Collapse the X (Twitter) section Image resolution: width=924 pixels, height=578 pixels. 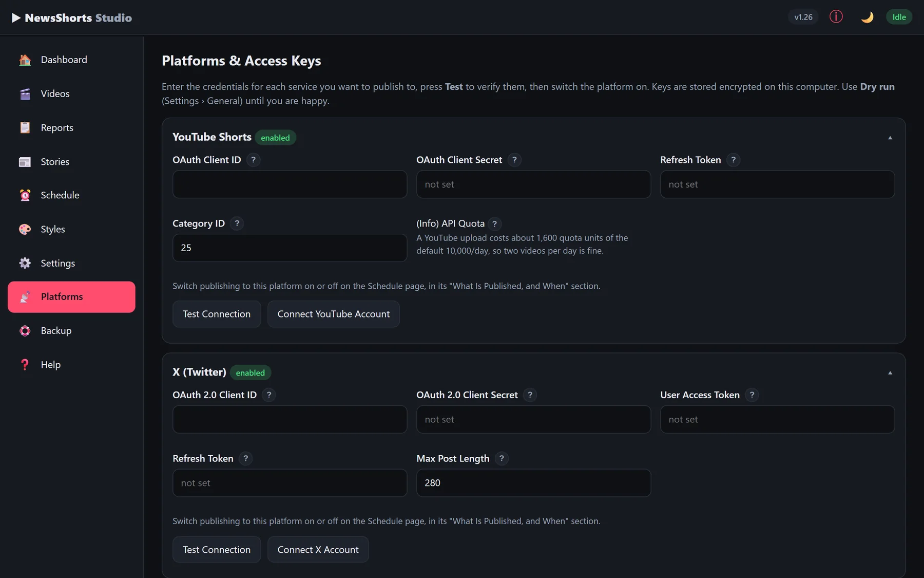(890, 372)
